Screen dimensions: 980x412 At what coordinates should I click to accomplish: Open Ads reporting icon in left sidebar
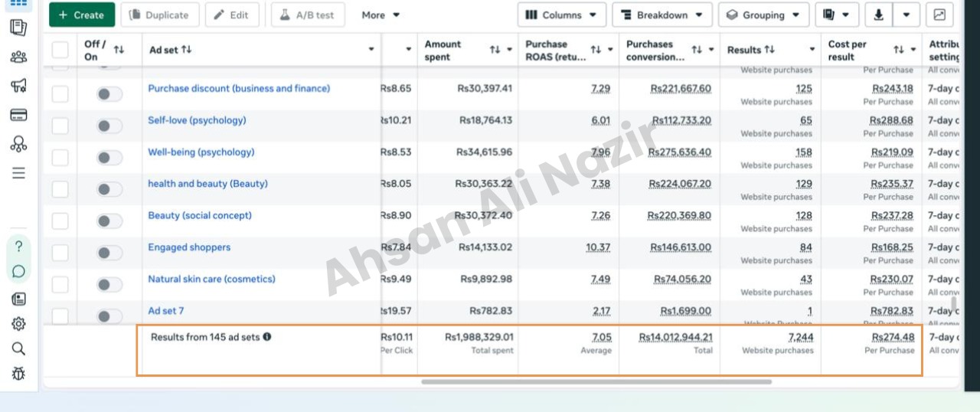click(18, 28)
